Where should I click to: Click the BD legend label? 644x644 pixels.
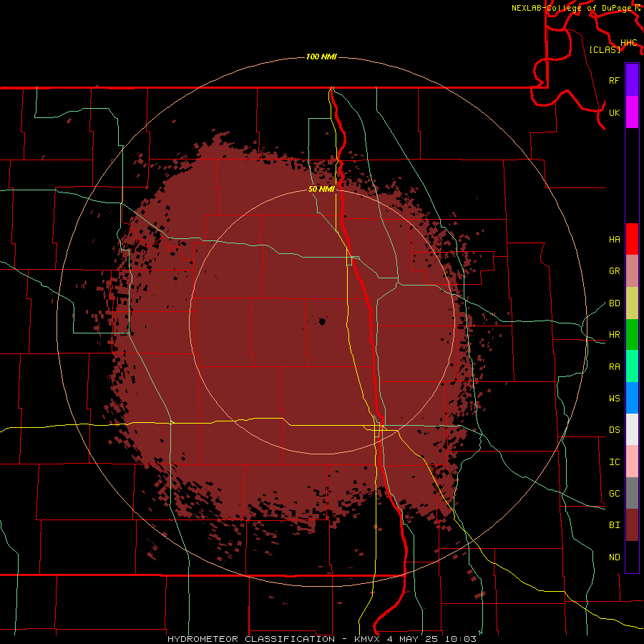pos(615,303)
